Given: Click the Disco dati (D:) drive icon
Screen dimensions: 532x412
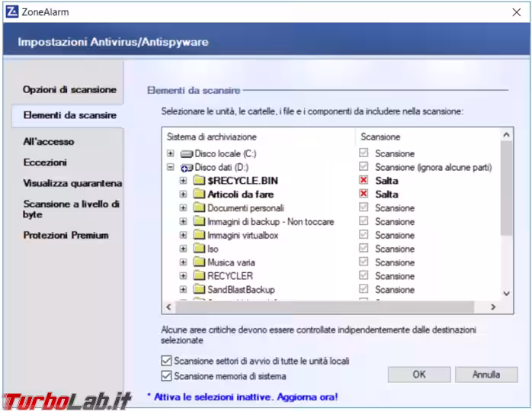Looking at the screenshot, I should click(x=187, y=168).
